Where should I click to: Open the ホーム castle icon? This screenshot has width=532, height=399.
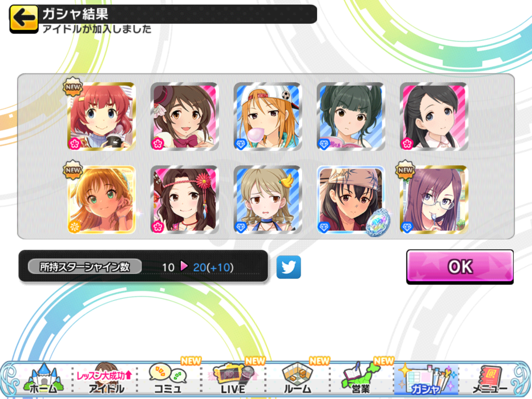coord(43,379)
